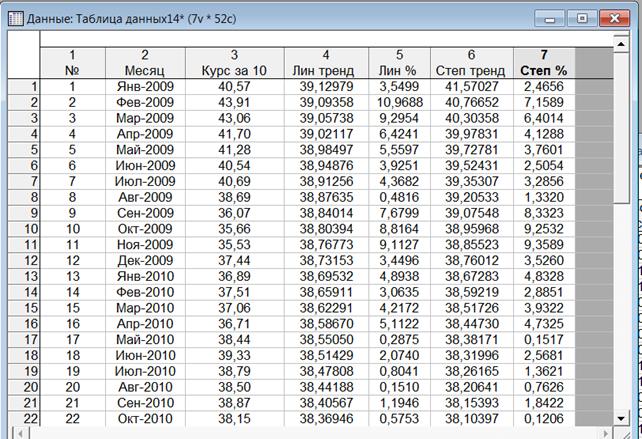Click the cell Сен-2009

[x=145, y=213]
